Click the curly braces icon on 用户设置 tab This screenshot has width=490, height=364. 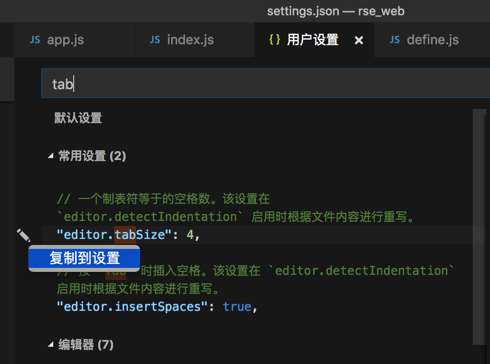pyautogui.click(x=275, y=40)
